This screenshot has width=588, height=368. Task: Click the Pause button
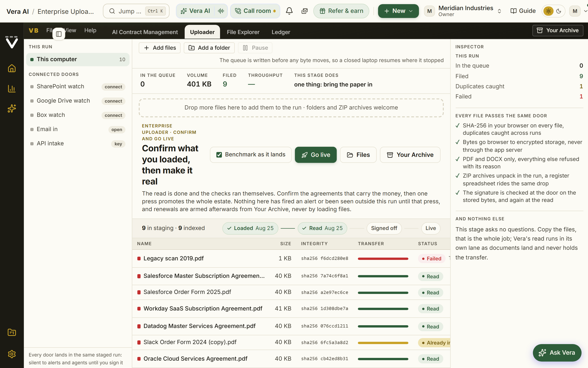pyautogui.click(x=255, y=48)
